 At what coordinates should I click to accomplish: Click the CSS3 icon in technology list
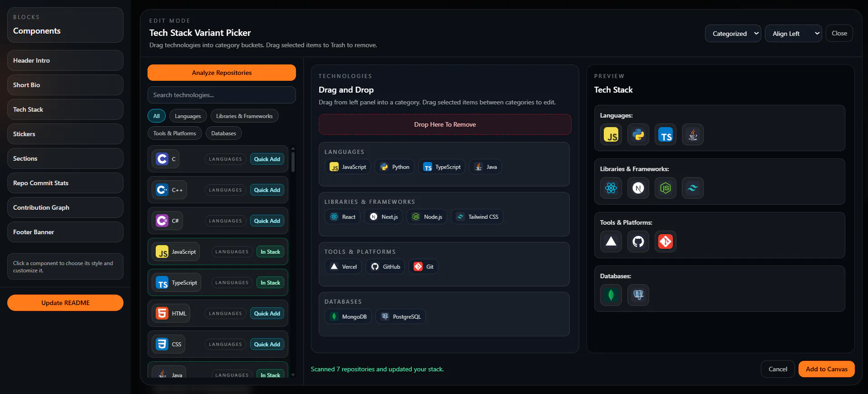162,345
